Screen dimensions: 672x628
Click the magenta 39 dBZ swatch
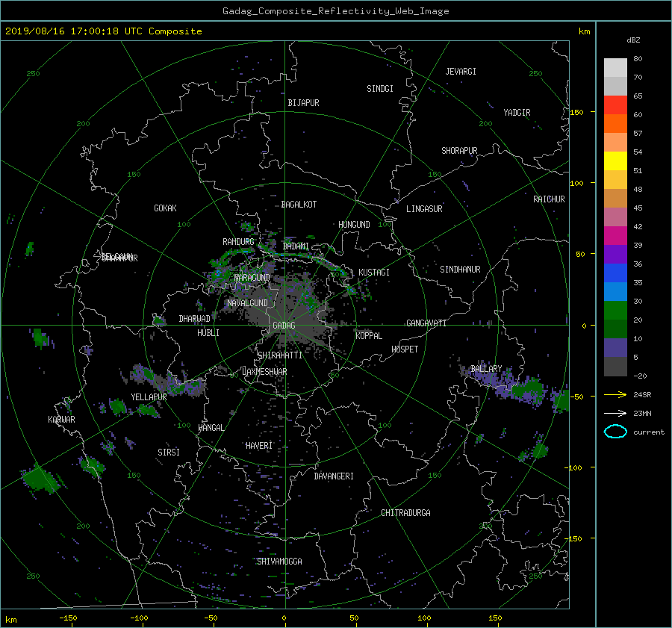point(615,236)
